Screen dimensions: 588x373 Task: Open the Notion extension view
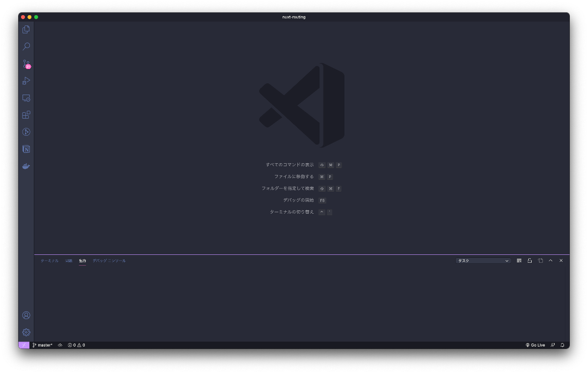tap(26, 149)
